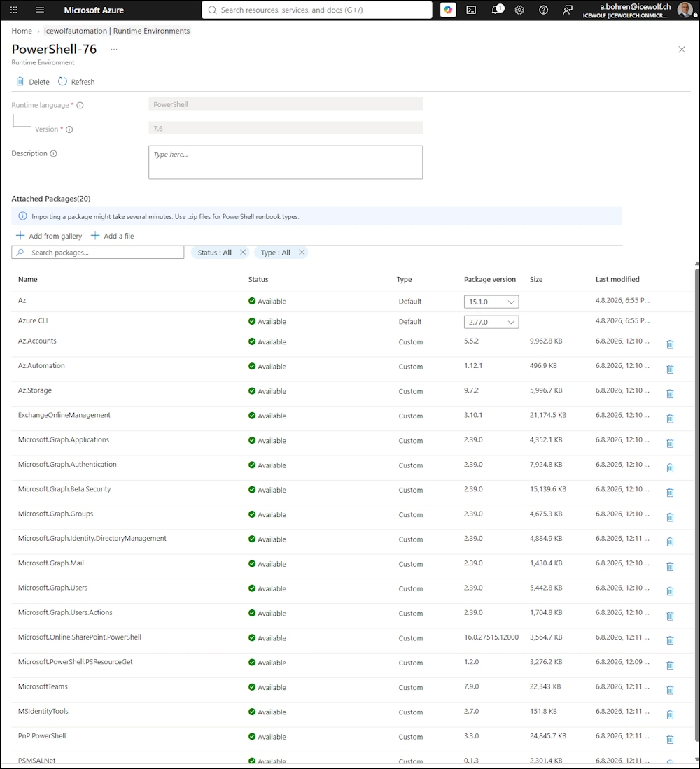The image size is (700, 769).
Task: Sort by the Type column header
Action: [404, 280]
